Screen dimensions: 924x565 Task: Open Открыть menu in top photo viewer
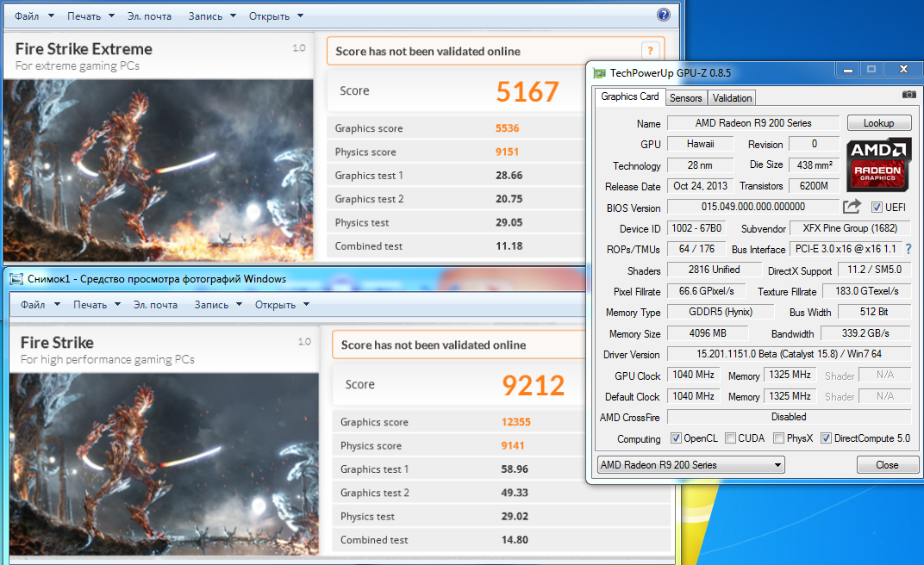276,16
